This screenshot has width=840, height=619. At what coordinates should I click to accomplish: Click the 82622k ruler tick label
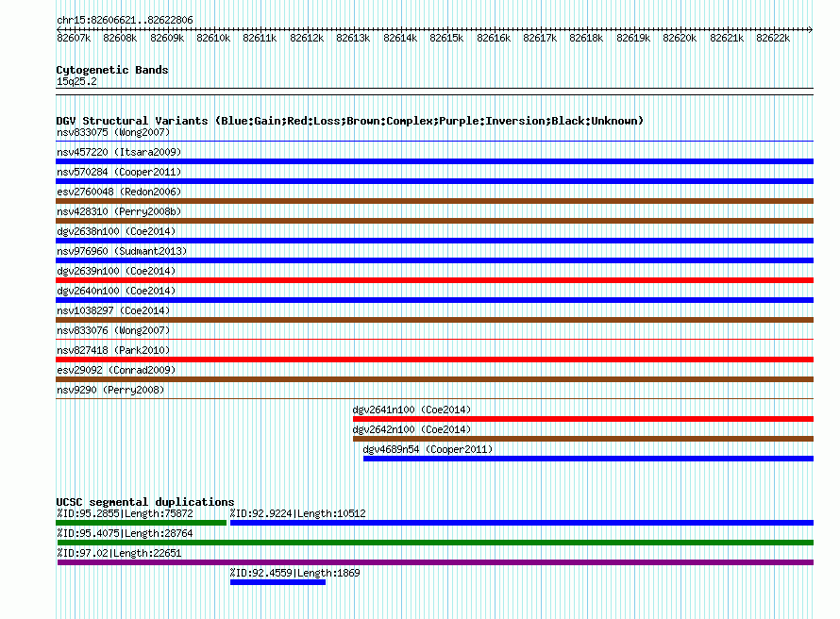tap(773, 38)
